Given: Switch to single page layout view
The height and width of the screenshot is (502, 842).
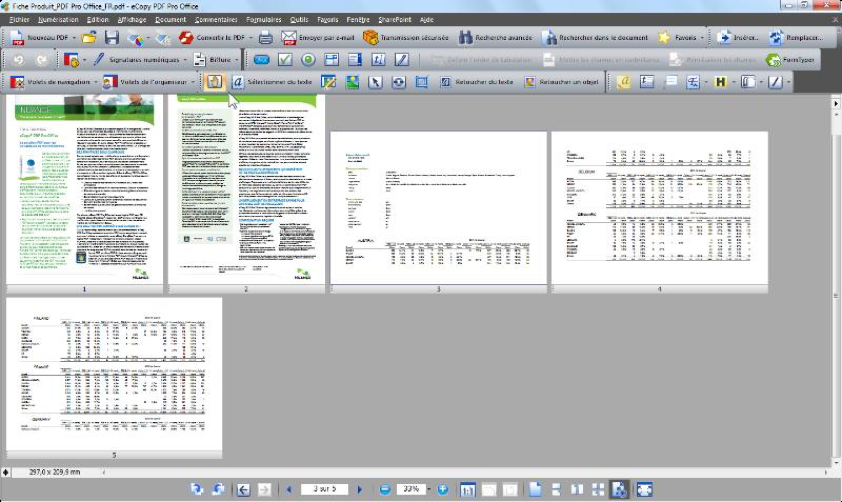Looking at the screenshot, I should pos(535,489).
